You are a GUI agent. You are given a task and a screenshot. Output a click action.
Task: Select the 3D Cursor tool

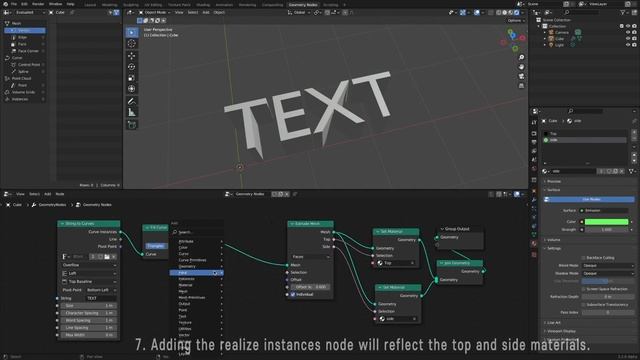pyautogui.click(x=131, y=43)
